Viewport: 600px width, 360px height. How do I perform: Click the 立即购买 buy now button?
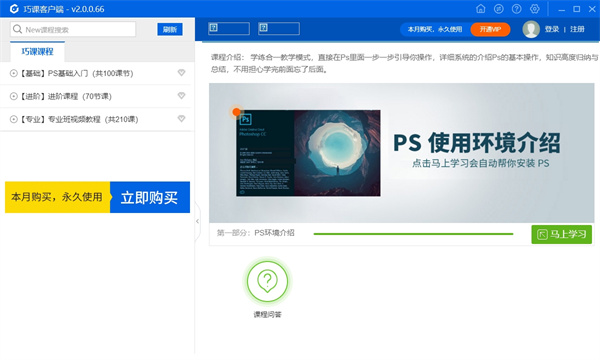coord(150,197)
